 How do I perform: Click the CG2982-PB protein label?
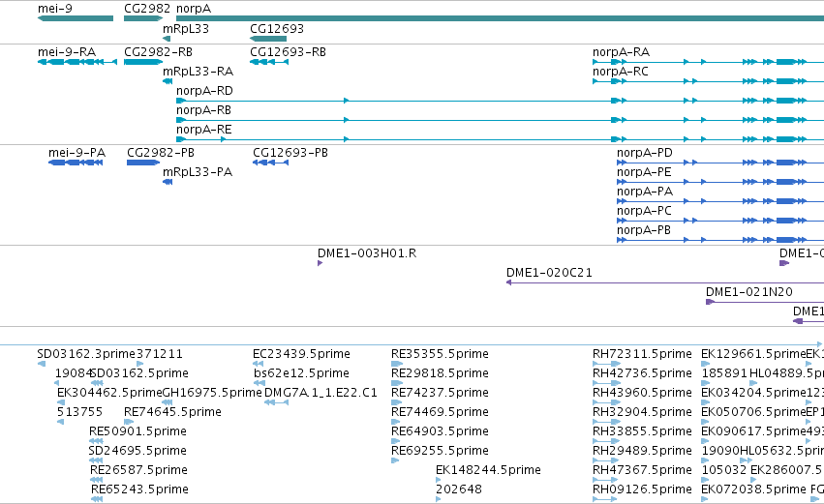point(161,153)
